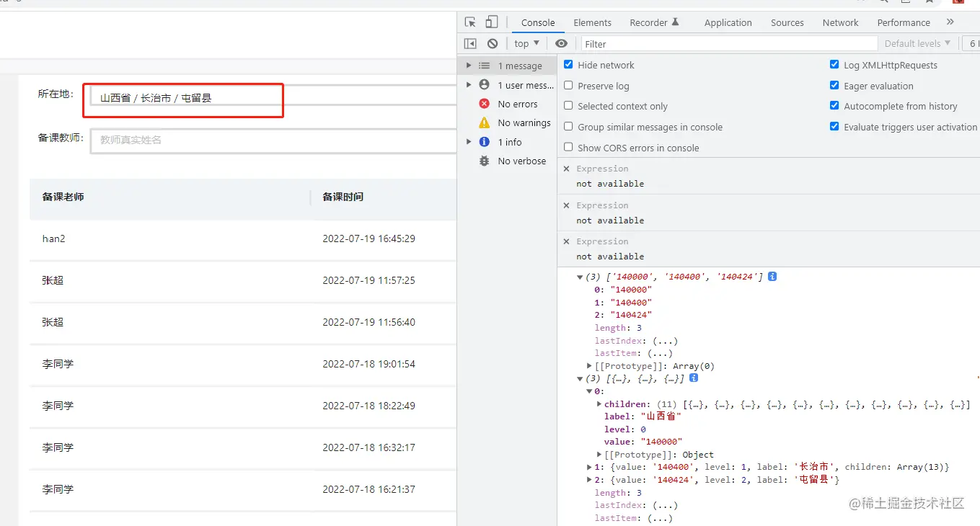980x526 pixels.
Task: Expand the 1 user messages group arrow
Action: 469,85
